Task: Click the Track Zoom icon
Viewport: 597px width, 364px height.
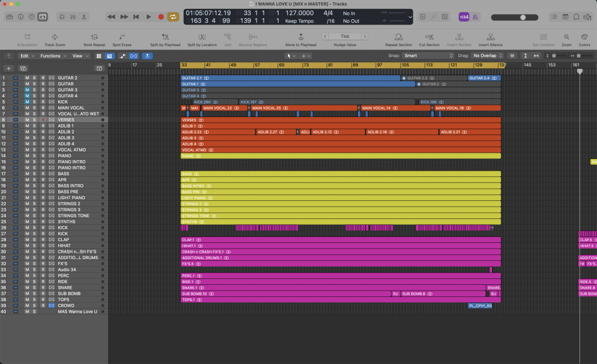Action: (x=55, y=37)
